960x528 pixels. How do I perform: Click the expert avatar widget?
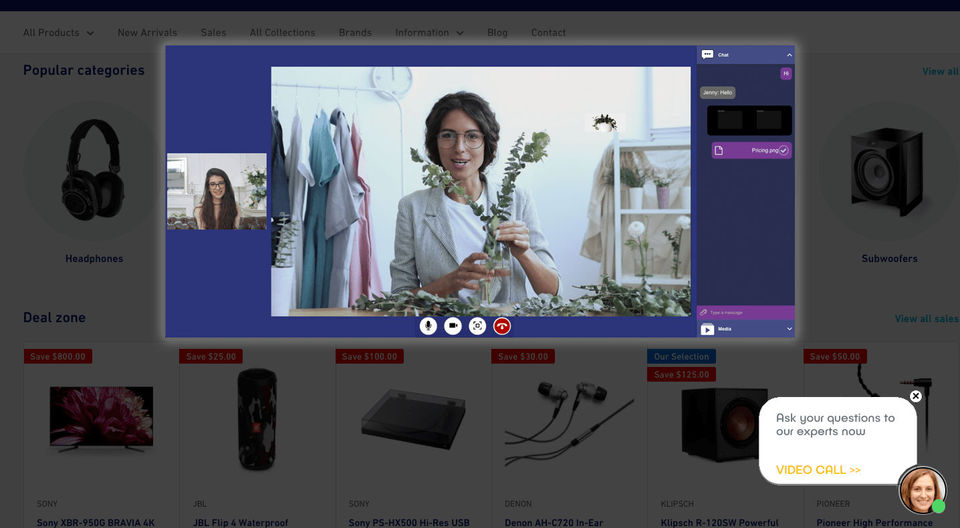[922, 490]
